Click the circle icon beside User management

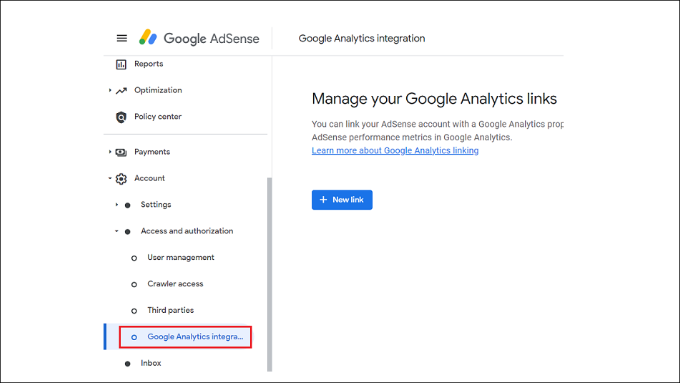[x=134, y=258]
